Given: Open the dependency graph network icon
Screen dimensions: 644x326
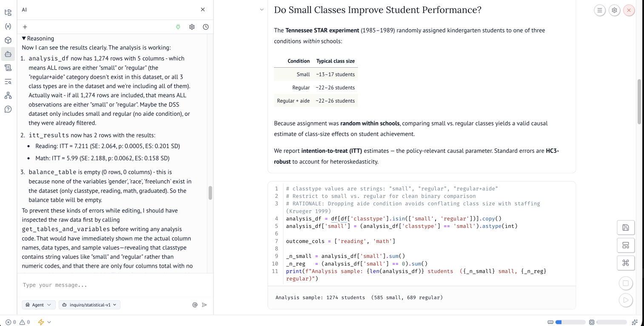Looking at the screenshot, I should pyautogui.click(x=8, y=95).
